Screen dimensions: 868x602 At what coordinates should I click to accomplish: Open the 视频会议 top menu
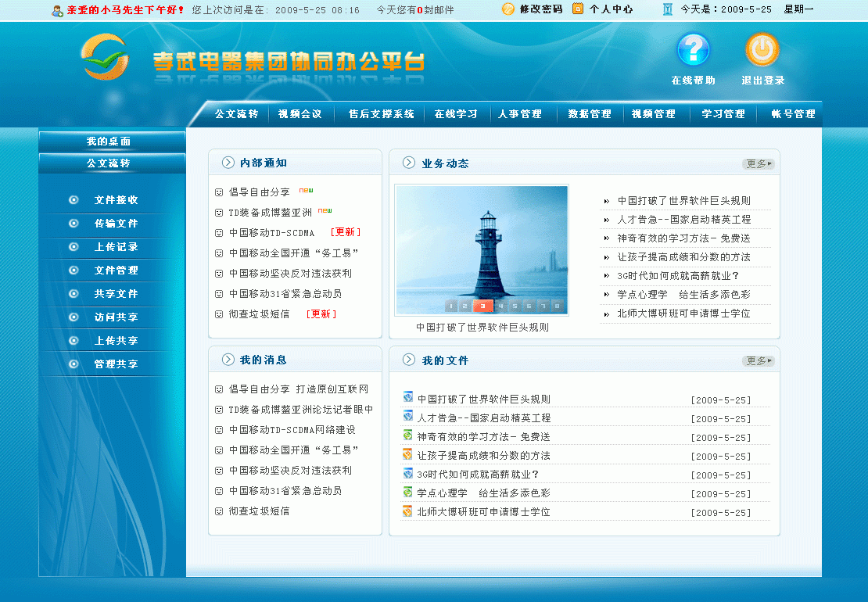point(300,114)
